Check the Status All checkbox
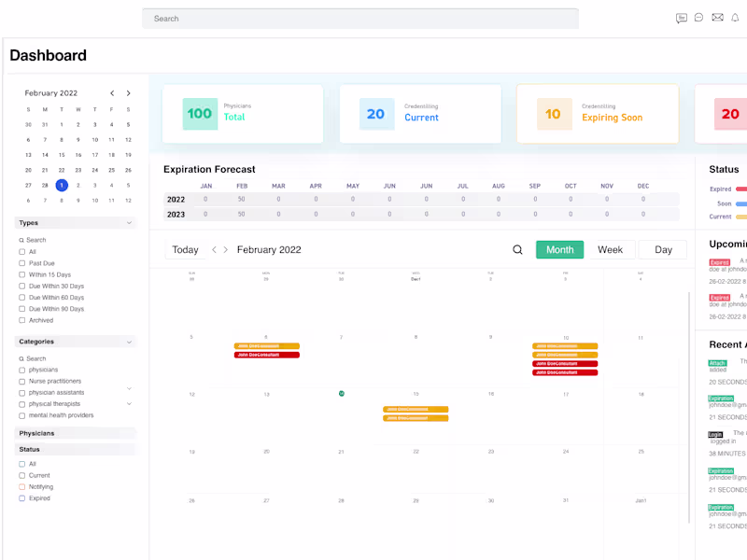Viewport: 747px width, 560px height. pyautogui.click(x=21, y=464)
